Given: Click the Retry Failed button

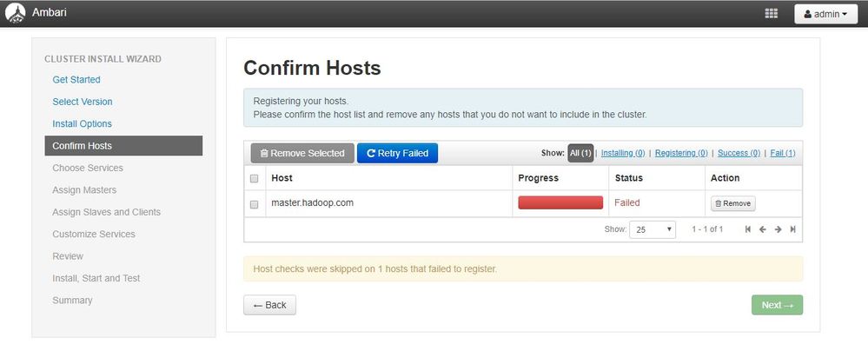Looking at the screenshot, I should click(x=397, y=153).
